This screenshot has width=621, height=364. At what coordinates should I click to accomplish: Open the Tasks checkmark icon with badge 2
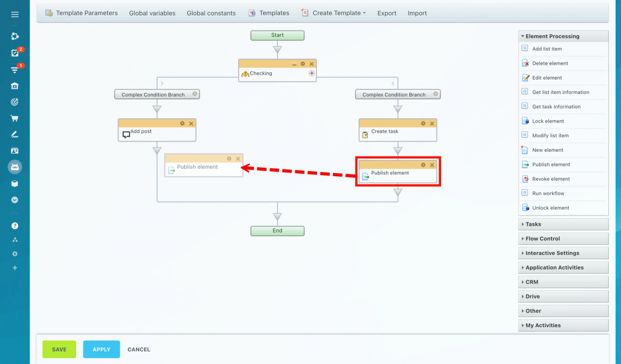(x=15, y=53)
